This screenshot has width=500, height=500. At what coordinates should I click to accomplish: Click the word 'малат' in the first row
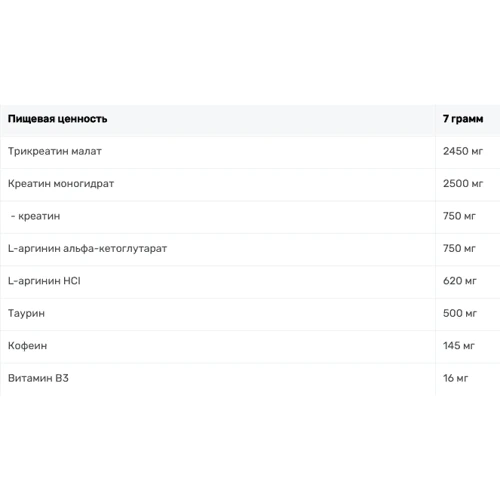click(87, 151)
